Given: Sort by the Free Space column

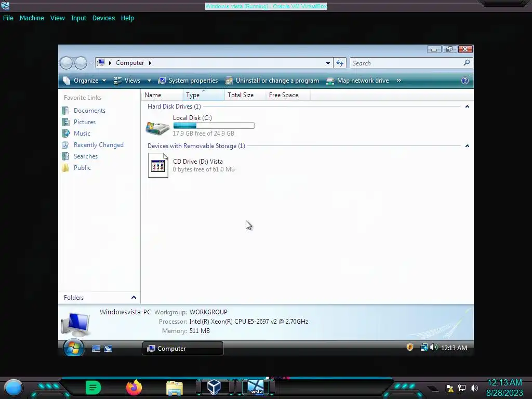Looking at the screenshot, I should (287, 95).
